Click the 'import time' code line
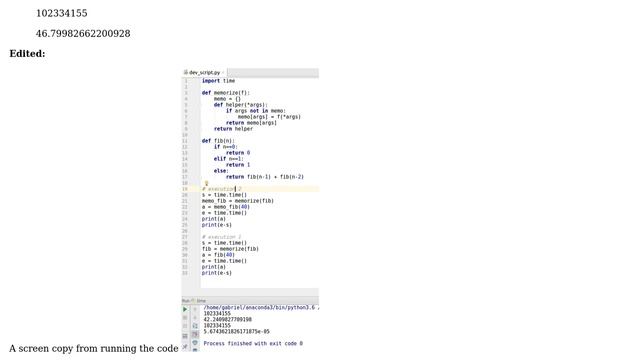 point(218,81)
